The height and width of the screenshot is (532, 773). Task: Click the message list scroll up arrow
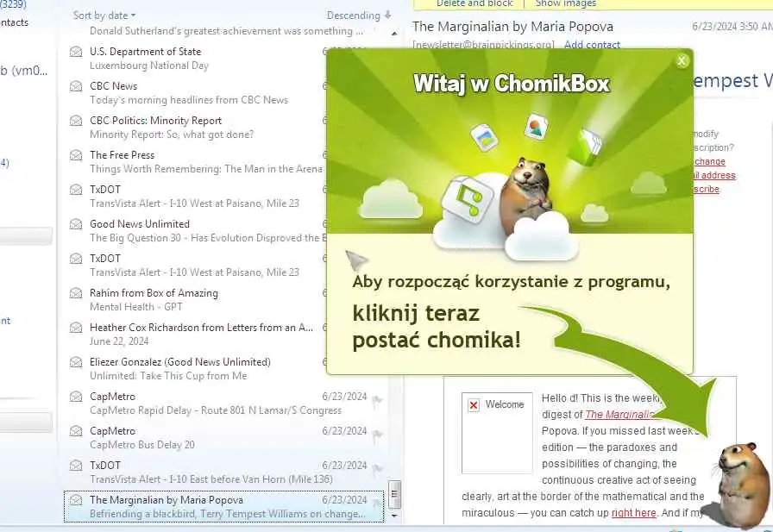pyautogui.click(x=394, y=34)
